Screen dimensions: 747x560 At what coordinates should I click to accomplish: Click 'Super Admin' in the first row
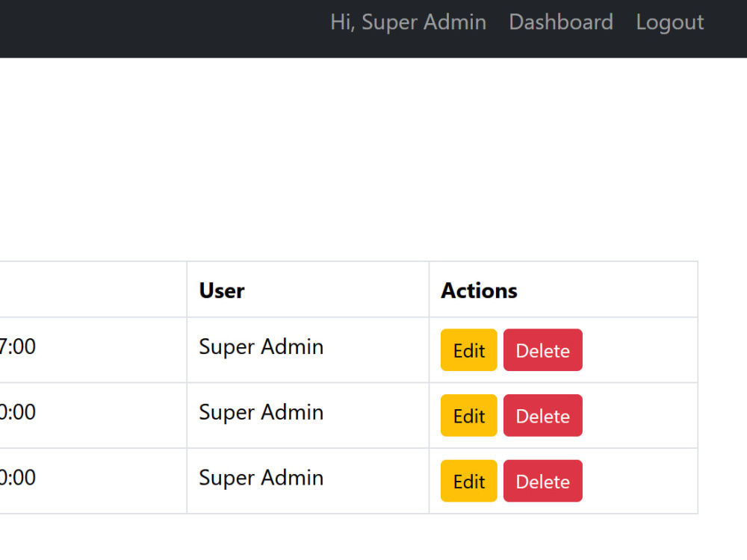pyautogui.click(x=261, y=346)
